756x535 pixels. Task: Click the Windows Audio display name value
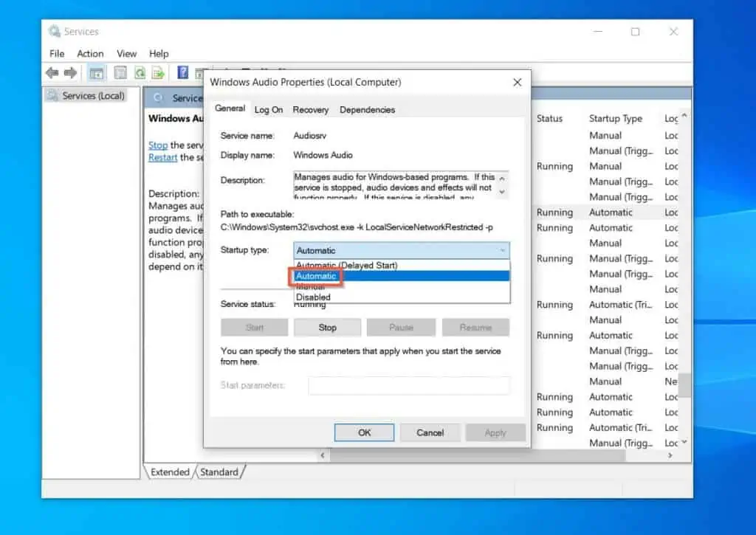click(x=323, y=155)
